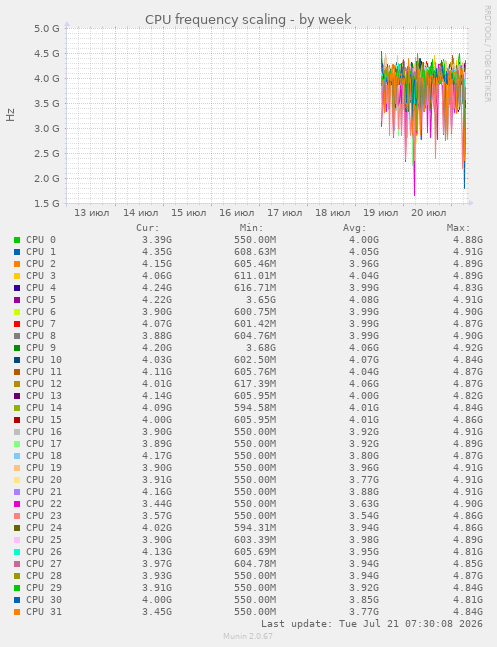Click the 'CPU 31' legend label

coord(44,611)
